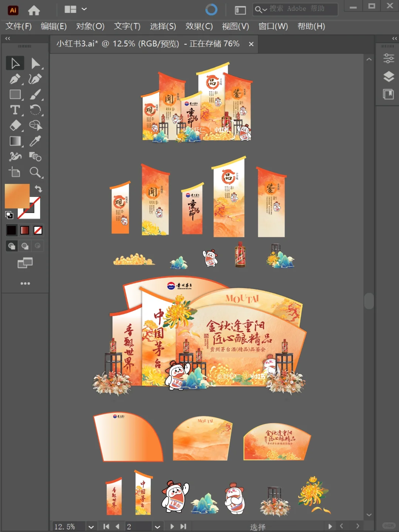
Task: Go to first artboard
Action: [x=106, y=526]
